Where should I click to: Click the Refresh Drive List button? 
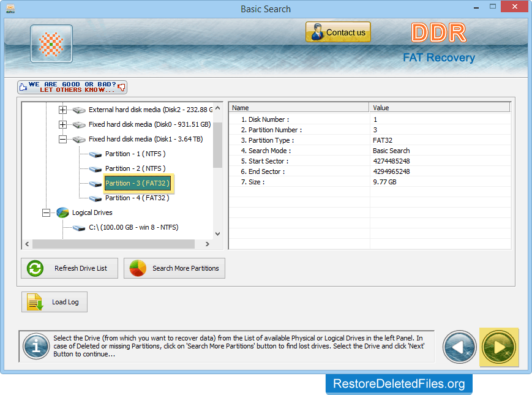[x=70, y=268]
